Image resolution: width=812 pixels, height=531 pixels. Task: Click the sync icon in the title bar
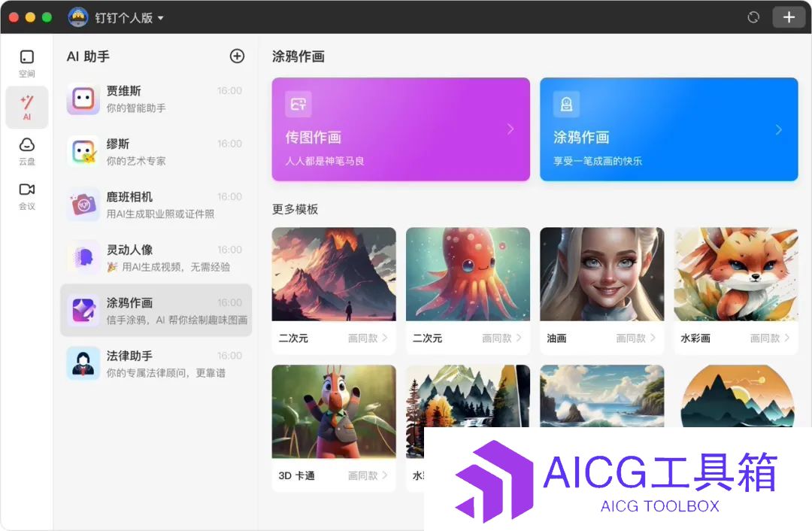coord(753,17)
